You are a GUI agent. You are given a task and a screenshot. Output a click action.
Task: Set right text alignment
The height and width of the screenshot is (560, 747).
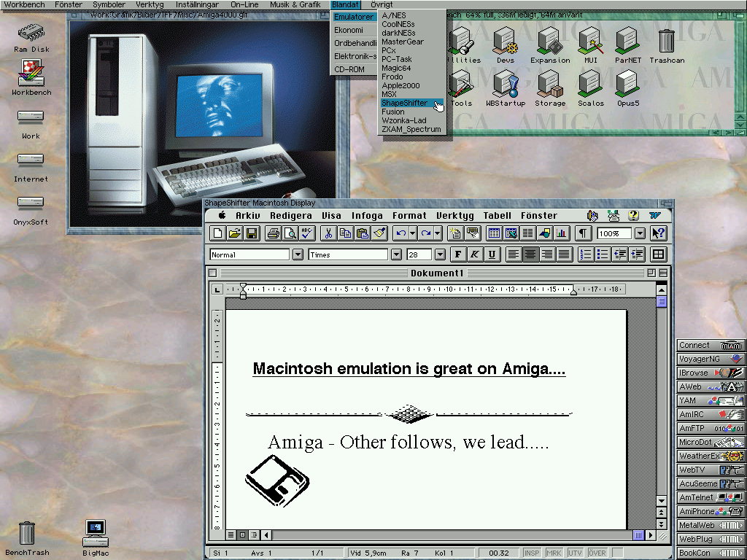click(547, 254)
